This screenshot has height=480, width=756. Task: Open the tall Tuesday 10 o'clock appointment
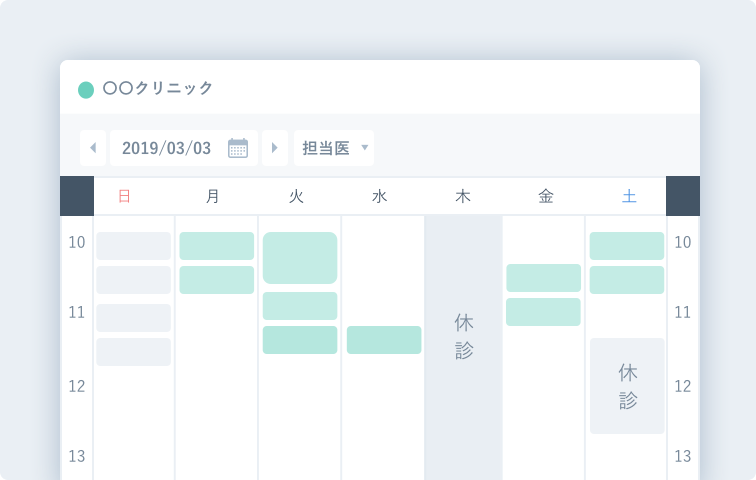300,258
